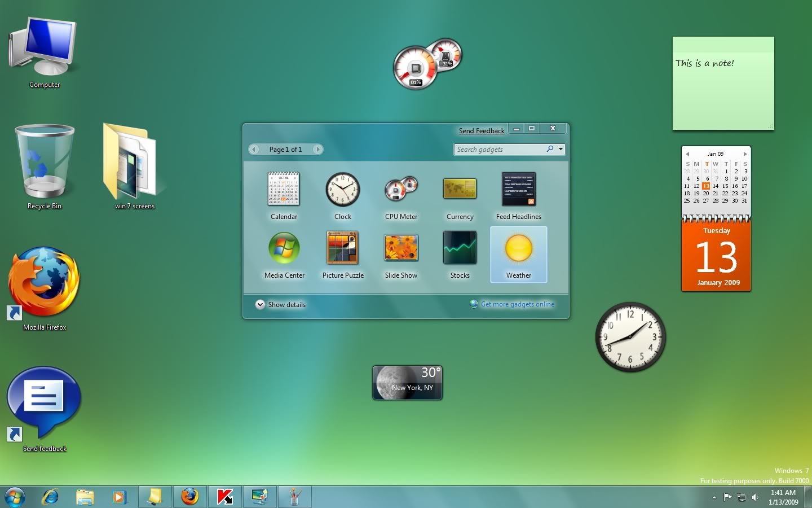This screenshot has height=508, width=812.
Task: Go to next month in calendar gadget
Action: [x=745, y=154]
